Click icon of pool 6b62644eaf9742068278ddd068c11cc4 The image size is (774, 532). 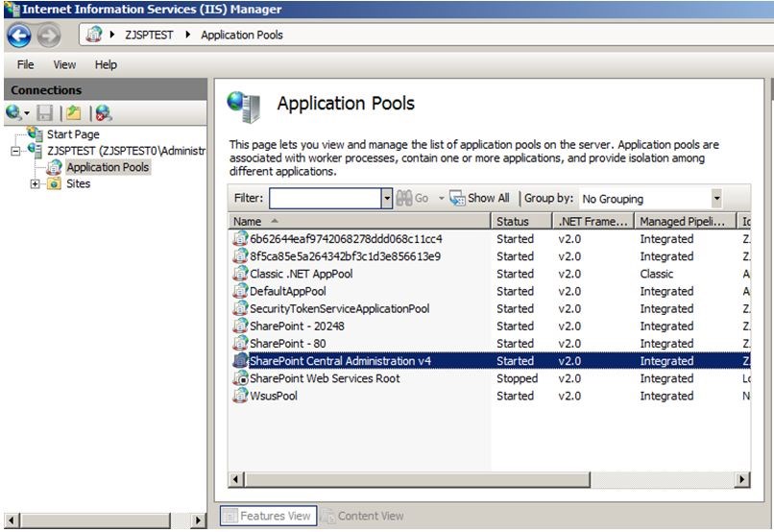pos(240,239)
